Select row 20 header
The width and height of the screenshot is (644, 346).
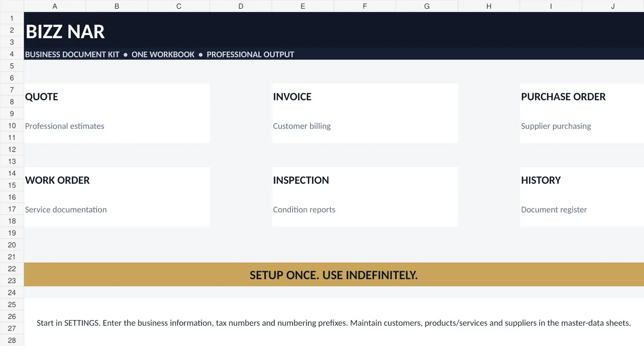coord(12,245)
